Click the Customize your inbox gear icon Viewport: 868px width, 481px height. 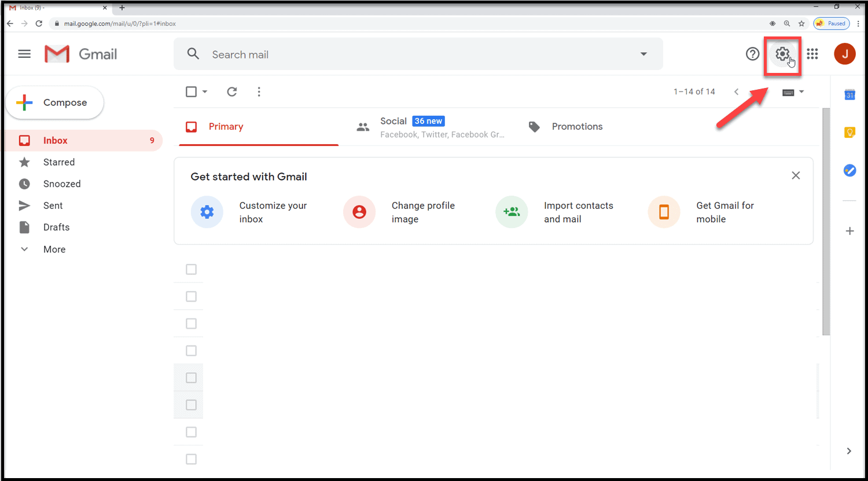pyautogui.click(x=207, y=212)
